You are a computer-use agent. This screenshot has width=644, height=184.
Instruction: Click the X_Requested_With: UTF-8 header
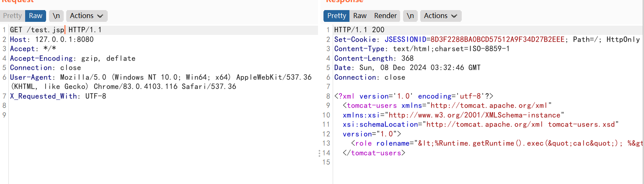(58, 96)
